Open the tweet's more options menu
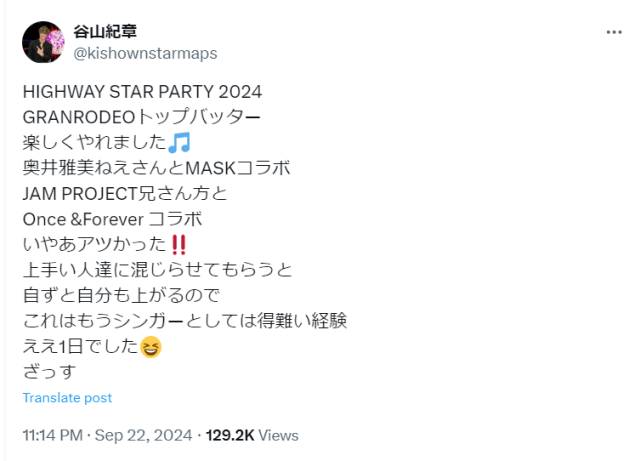This screenshot has height=461, width=640. 613,32
